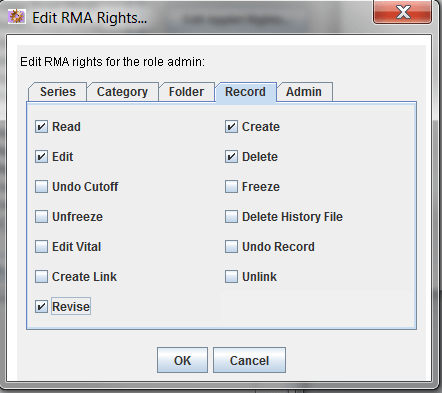Viewport: 442px width, 393px height.
Task: Close the Edit RMA Rights dialog
Action: [403, 12]
